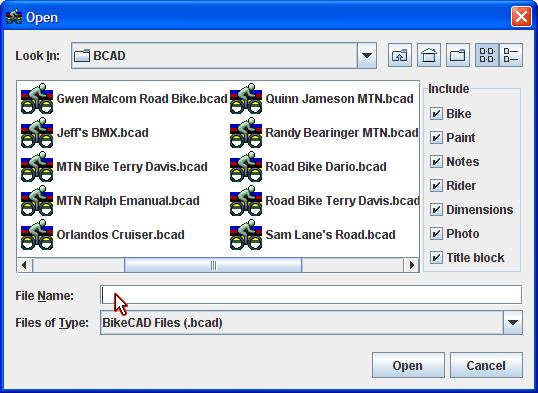Click the Quinn Jameson MTN file icon

point(246,99)
